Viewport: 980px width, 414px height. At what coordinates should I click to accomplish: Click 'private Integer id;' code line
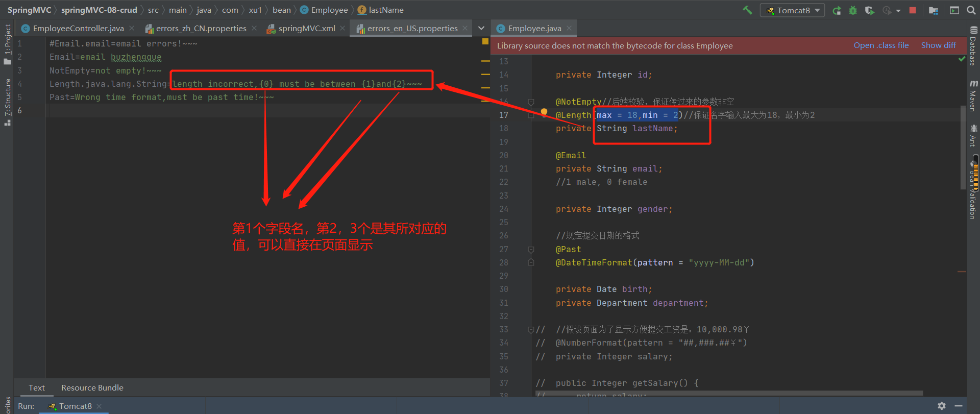pyautogui.click(x=604, y=75)
